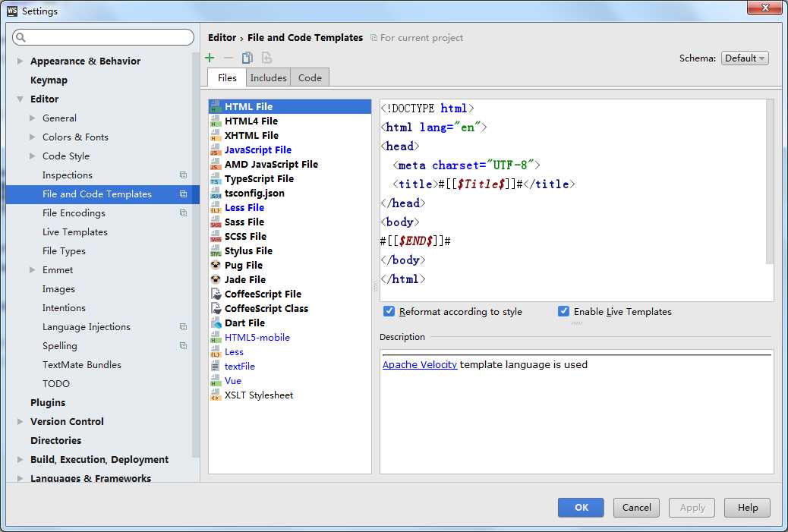Viewport: 788px width, 532px height.
Task: Select the Less template row
Action: pos(289,352)
